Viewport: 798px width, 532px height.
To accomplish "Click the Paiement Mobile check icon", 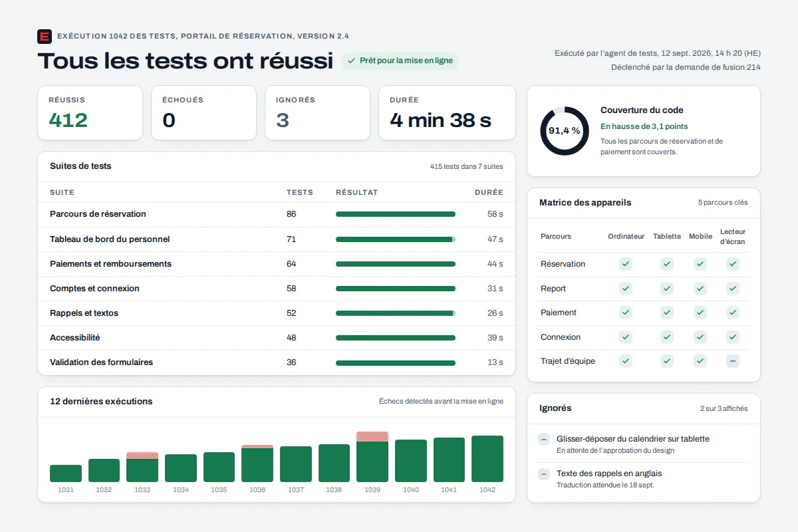I will pyautogui.click(x=700, y=313).
